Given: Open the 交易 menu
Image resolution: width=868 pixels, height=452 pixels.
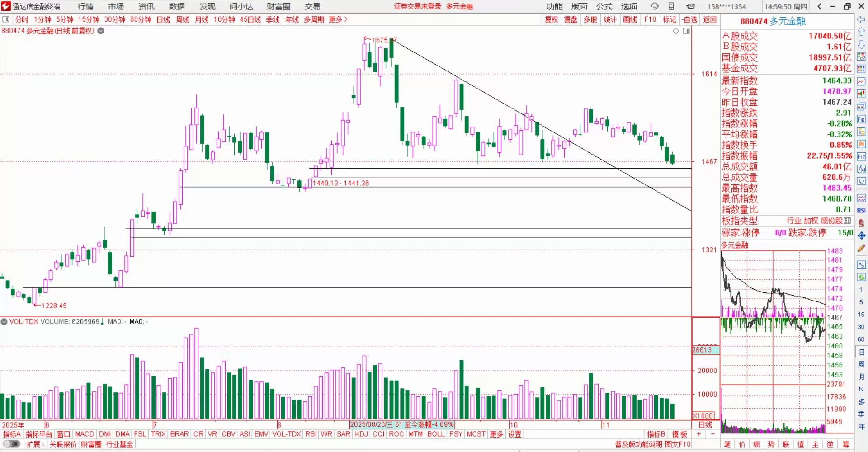Looking at the screenshot, I should (312, 6).
